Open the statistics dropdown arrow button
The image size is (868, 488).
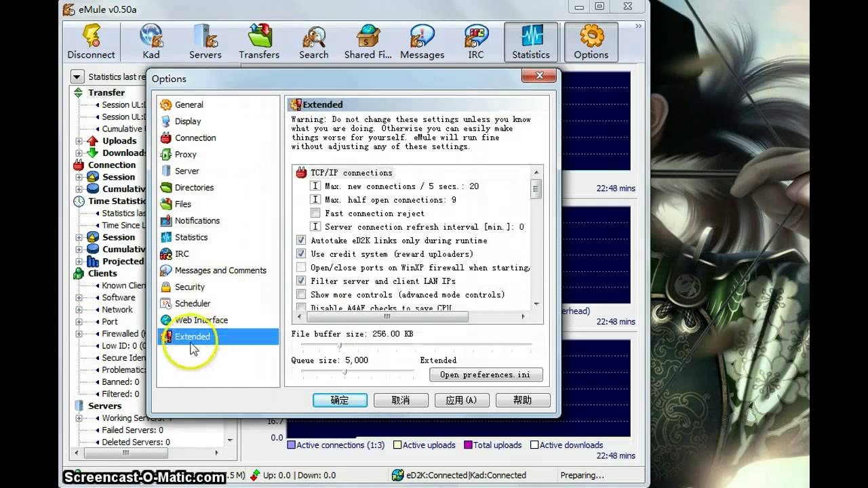tap(77, 77)
